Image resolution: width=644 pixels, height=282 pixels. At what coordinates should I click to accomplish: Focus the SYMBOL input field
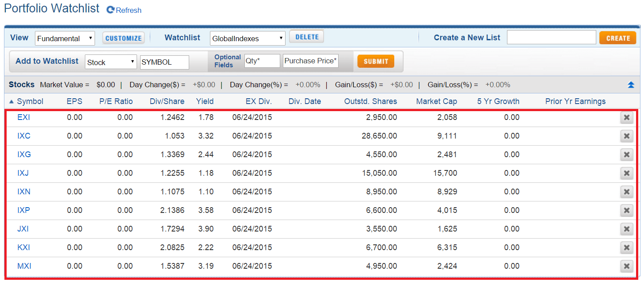click(x=164, y=62)
